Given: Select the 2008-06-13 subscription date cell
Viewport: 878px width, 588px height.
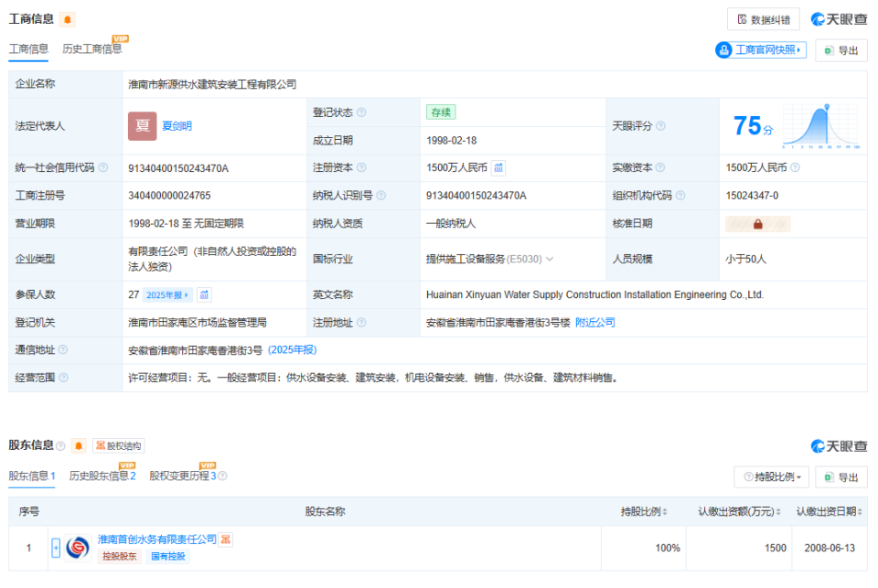Looking at the screenshot, I should [830, 549].
